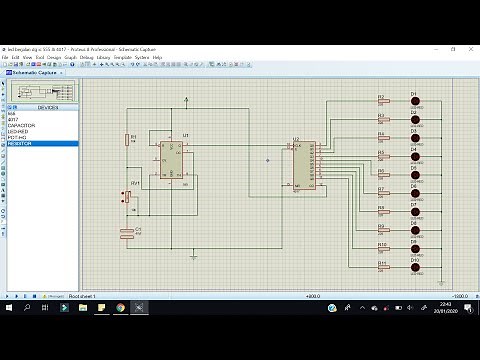Select RESISTOR in the devices list

pyautogui.click(x=43, y=143)
